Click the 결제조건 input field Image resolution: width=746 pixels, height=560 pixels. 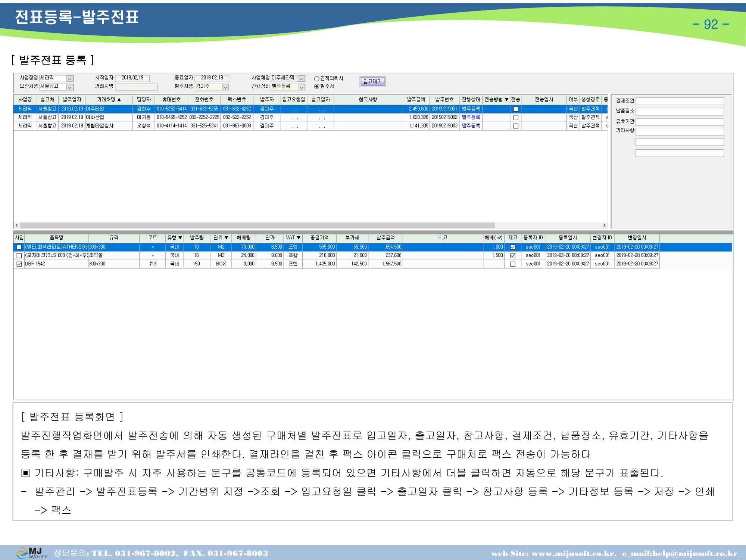(680, 101)
